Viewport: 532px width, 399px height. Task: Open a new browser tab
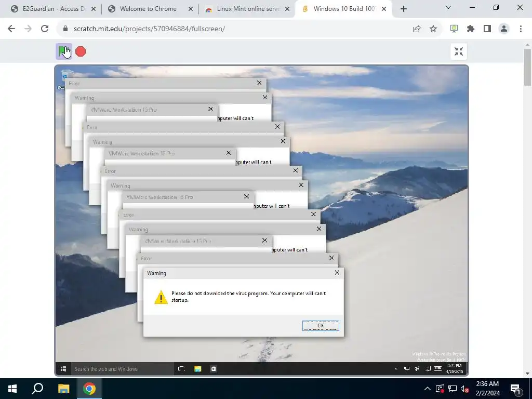[x=403, y=9]
